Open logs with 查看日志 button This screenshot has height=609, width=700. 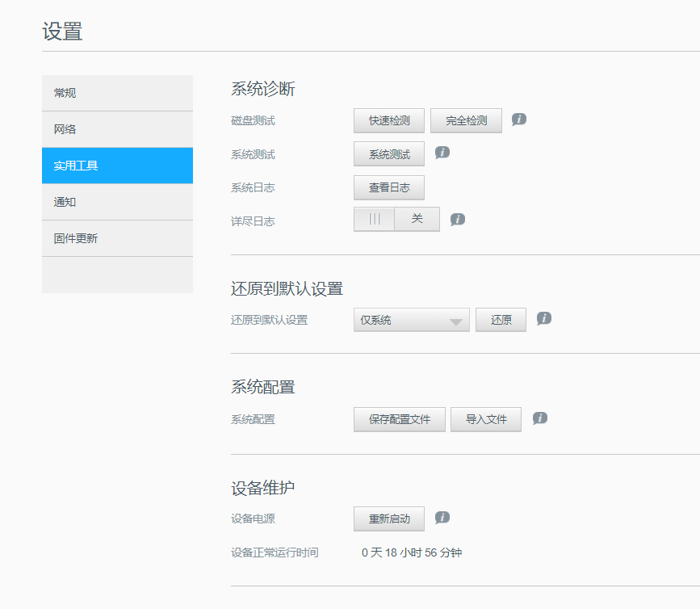(389, 187)
